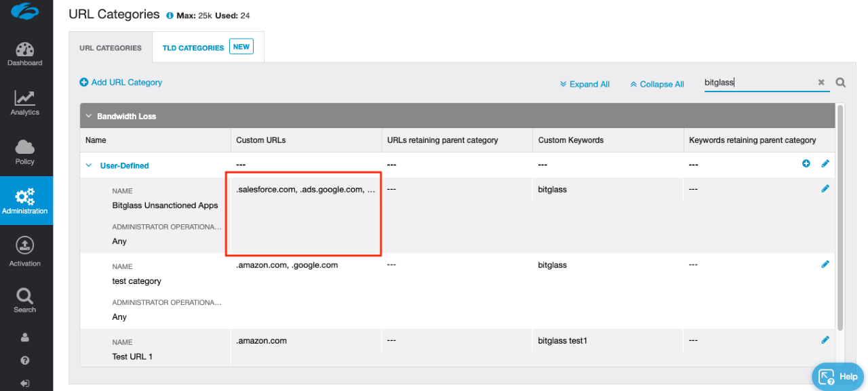Screen dimensions: 868x391
Task: Open the Help button
Action: tap(840, 376)
